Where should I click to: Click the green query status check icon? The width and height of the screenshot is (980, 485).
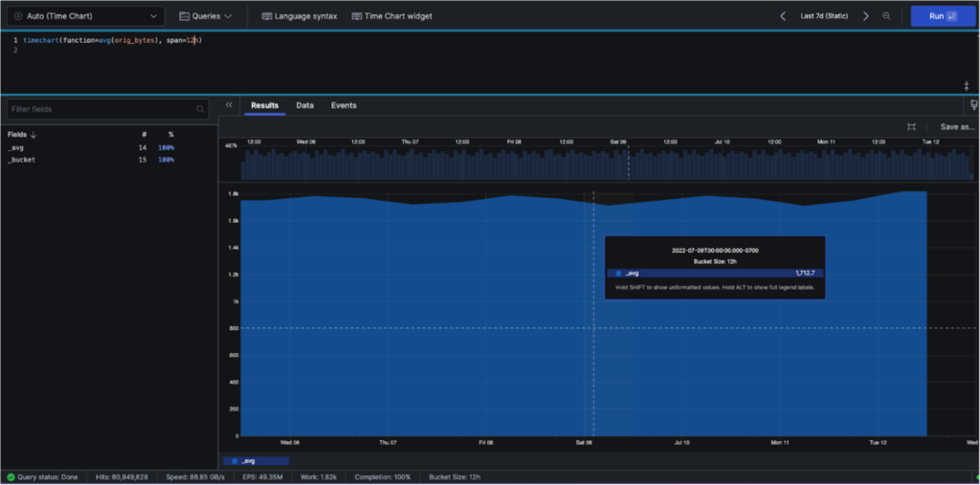pos(11,477)
